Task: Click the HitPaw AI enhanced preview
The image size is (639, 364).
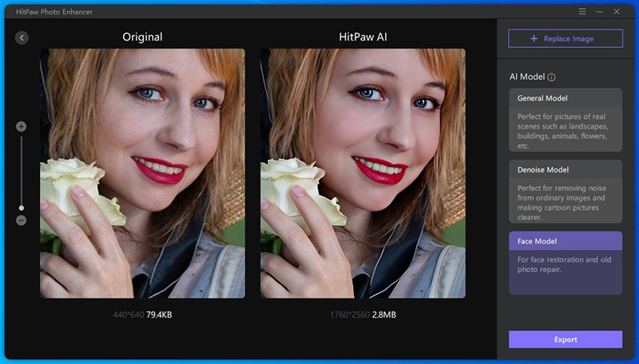Action: click(363, 173)
